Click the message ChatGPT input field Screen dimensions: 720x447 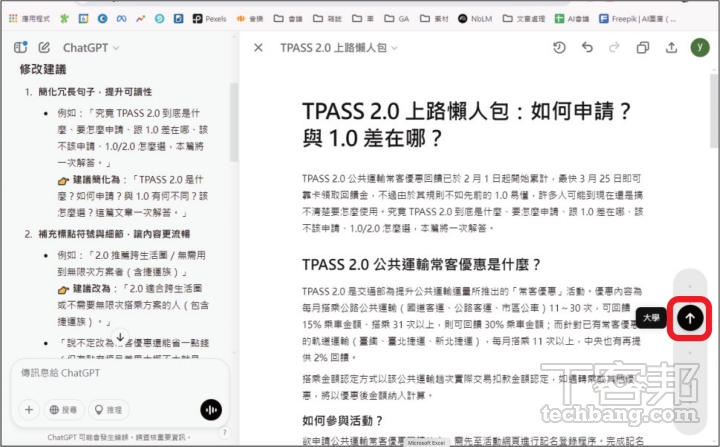point(119,373)
